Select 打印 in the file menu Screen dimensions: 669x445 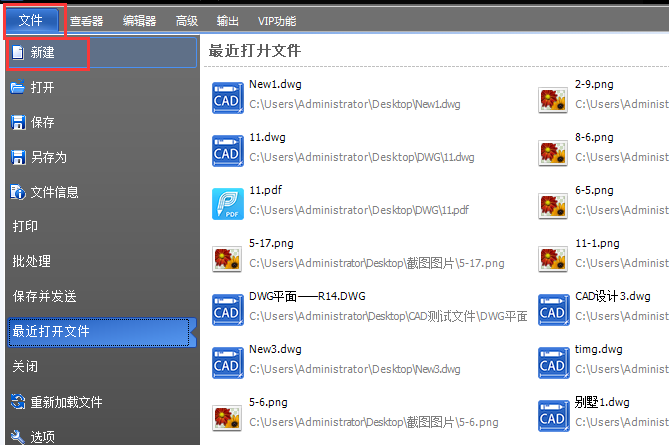25,226
